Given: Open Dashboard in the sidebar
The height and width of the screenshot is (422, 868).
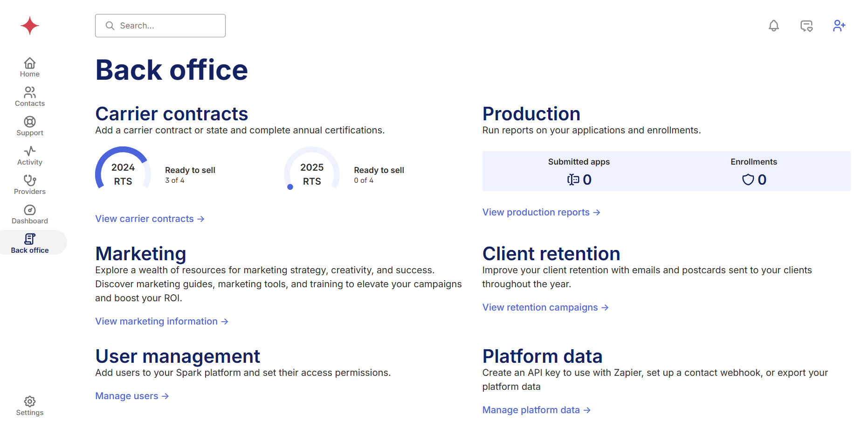Looking at the screenshot, I should 30,214.
